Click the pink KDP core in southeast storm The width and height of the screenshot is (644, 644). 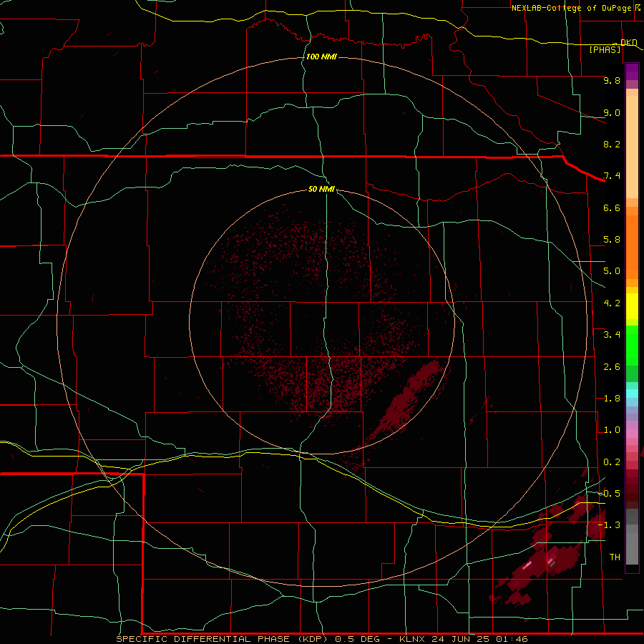click(527, 565)
